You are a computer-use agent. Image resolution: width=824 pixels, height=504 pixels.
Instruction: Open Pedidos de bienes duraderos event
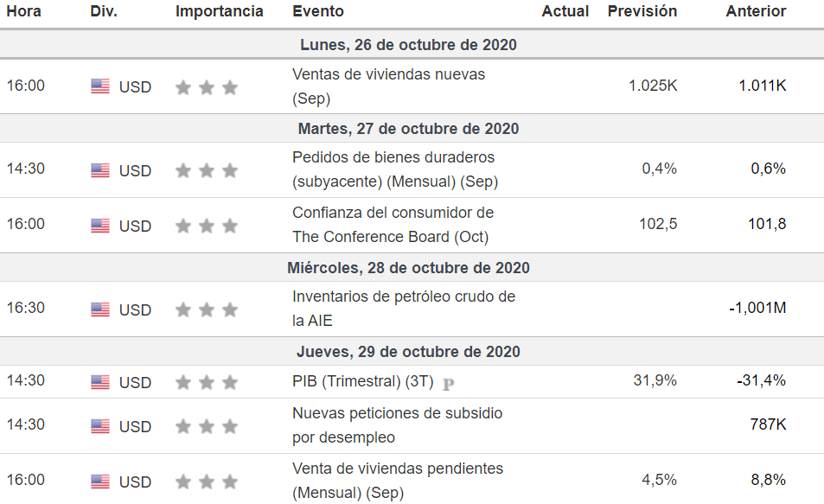click(x=393, y=157)
